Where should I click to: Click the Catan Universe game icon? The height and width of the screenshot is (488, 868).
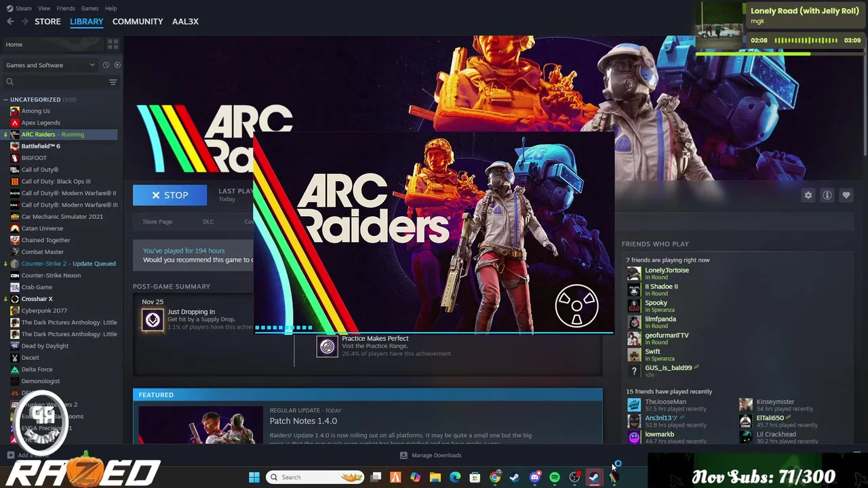(15, 228)
